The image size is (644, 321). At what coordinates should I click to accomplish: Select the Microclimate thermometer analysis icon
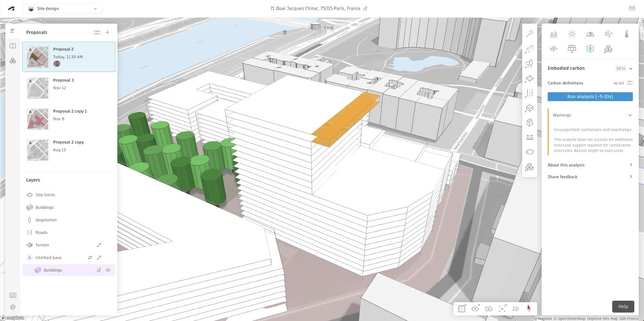626,34
